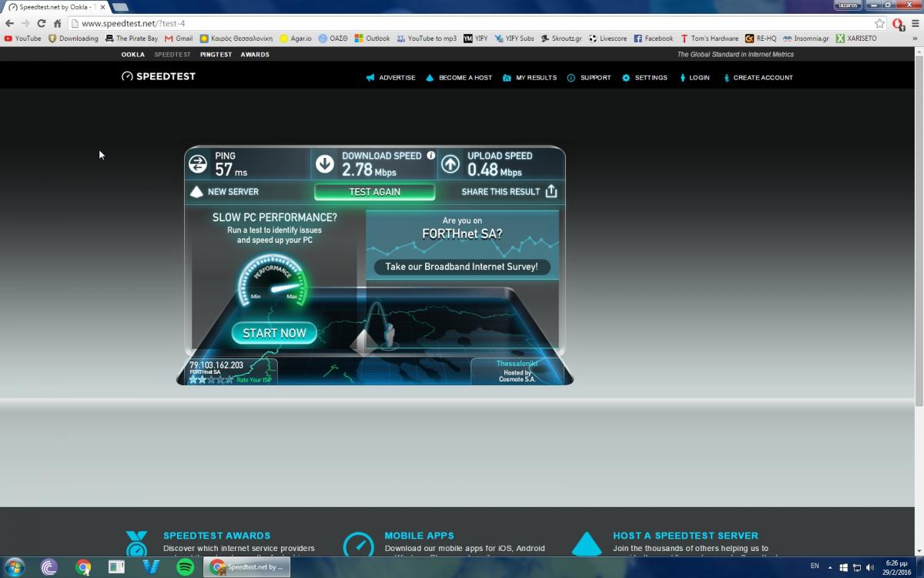
Task: Open the XARISETO bookmark
Action: pyautogui.click(x=856, y=39)
